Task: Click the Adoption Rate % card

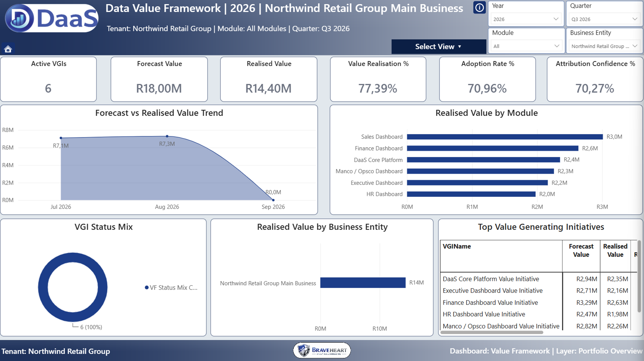Action: 487,79
